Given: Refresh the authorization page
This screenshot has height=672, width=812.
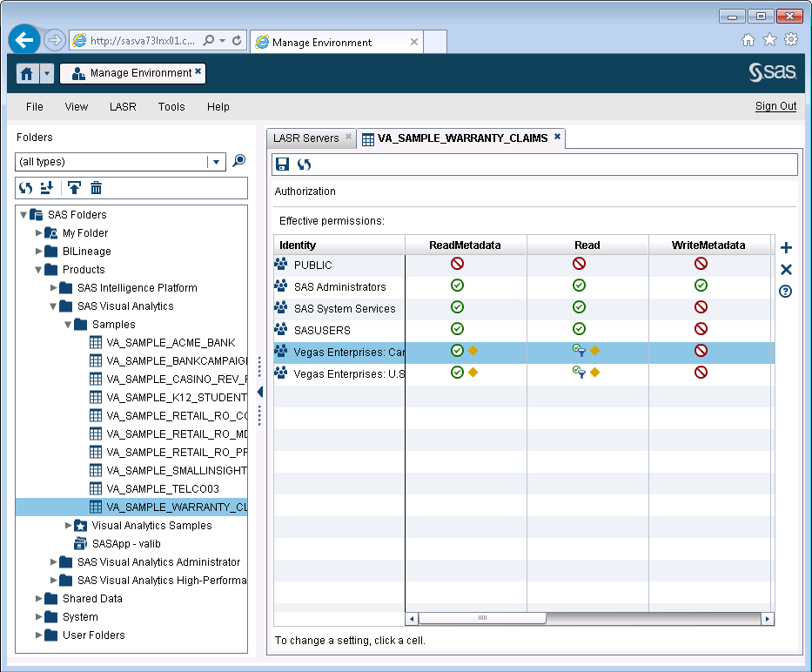Looking at the screenshot, I should pyautogui.click(x=304, y=165).
